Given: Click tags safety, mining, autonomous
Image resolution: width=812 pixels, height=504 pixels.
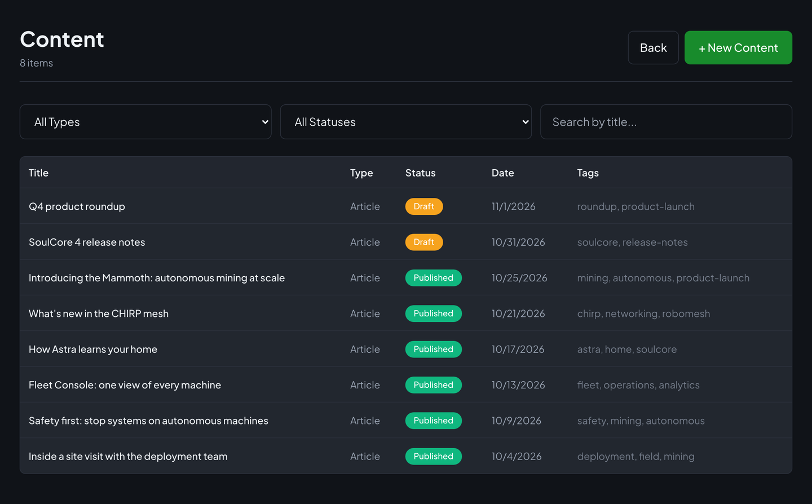Looking at the screenshot, I should click(x=641, y=421).
